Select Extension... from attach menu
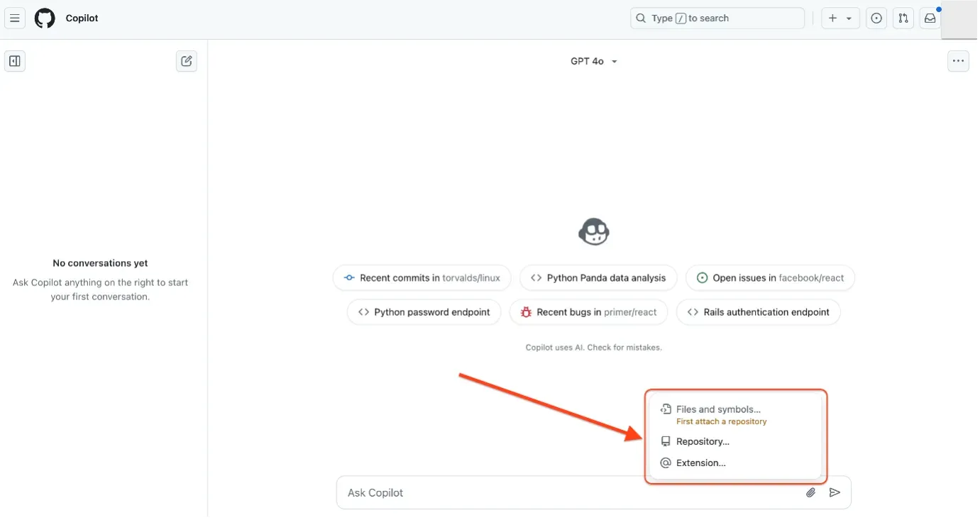The width and height of the screenshot is (980, 520). tap(700, 463)
